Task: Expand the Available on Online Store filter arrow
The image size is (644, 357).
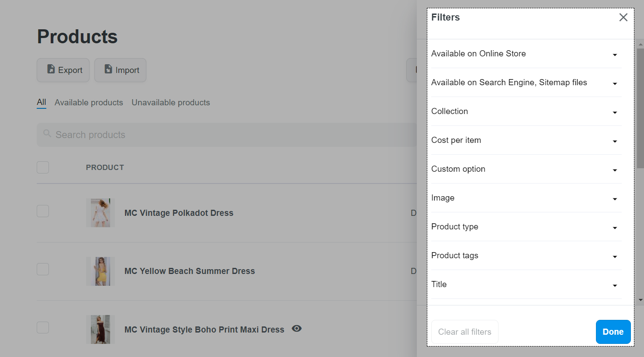Action: (615, 55)
